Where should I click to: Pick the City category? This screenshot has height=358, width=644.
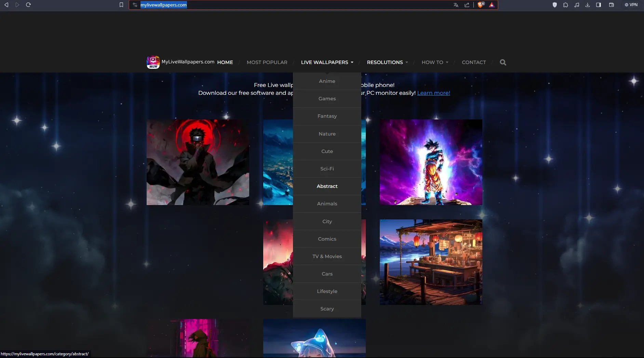click(x=327, y=221)
